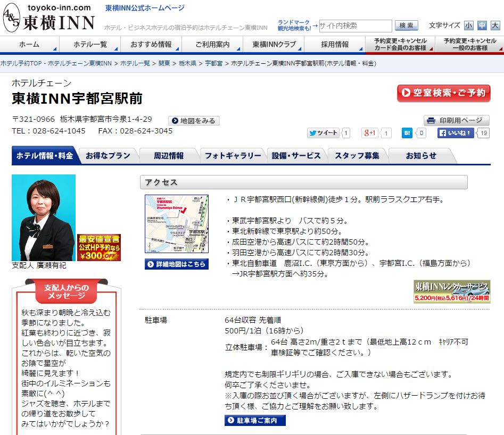The height and width of the screenshot is (435, 504).
Task: Click the Google +1 share button
Action: click(x=370, y=133)
